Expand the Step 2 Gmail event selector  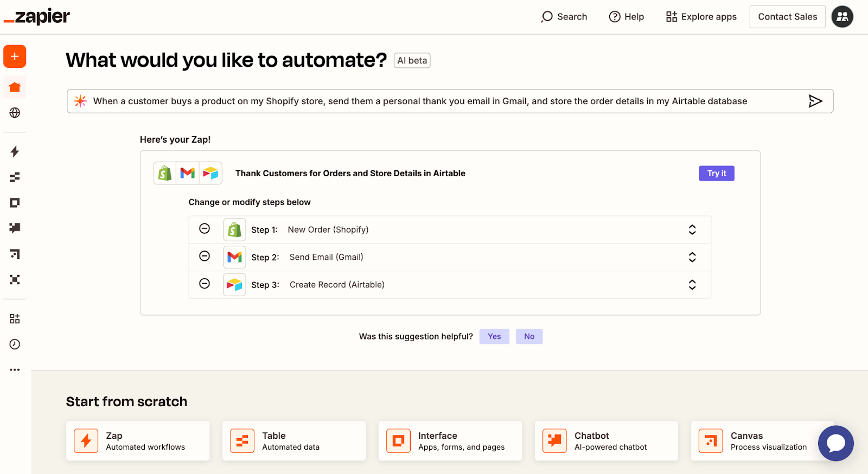(x=692, y=257)
